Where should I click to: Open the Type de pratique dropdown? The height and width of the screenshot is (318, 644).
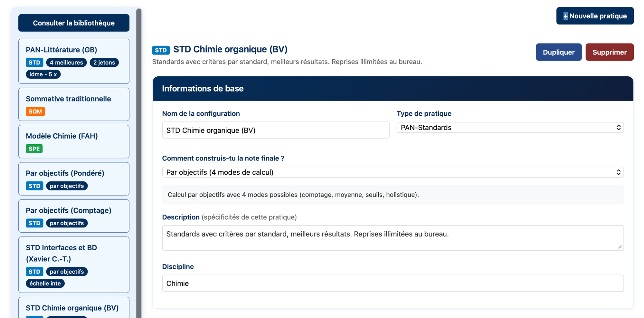[510, 128]
